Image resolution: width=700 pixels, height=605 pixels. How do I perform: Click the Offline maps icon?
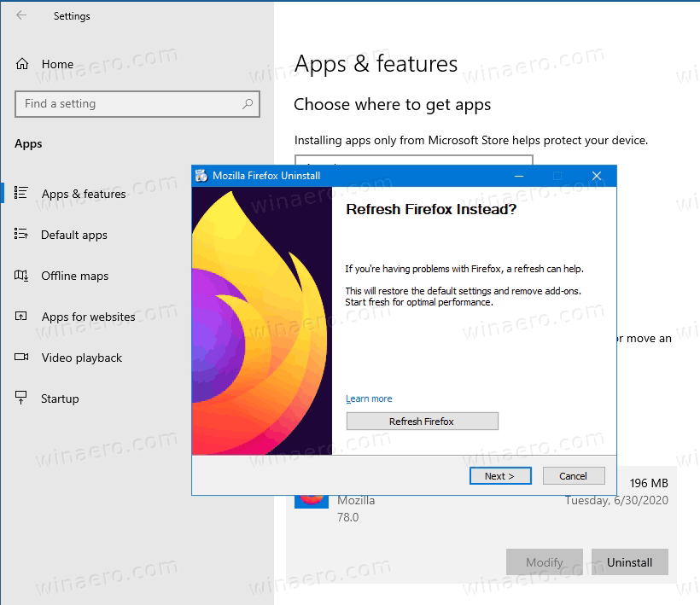click(x=21, y=276)
